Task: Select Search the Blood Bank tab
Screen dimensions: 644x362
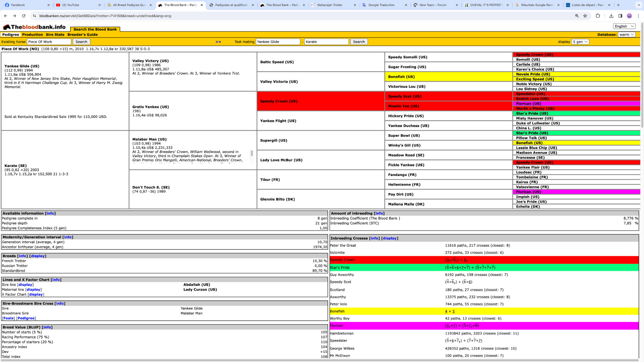Action: (95, 29)
